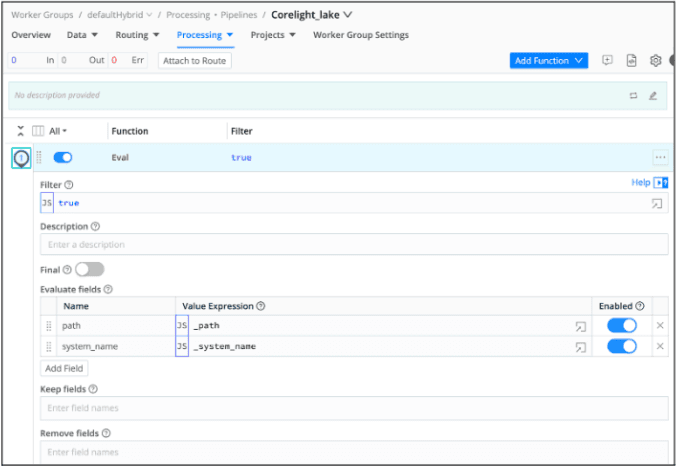Click the system_name field name cell
Image resolution: width=676 pixels, height=467 pixels.
click(116, 346)
